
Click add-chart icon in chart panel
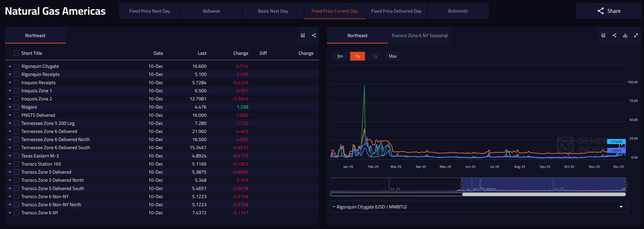pos(603,35)
